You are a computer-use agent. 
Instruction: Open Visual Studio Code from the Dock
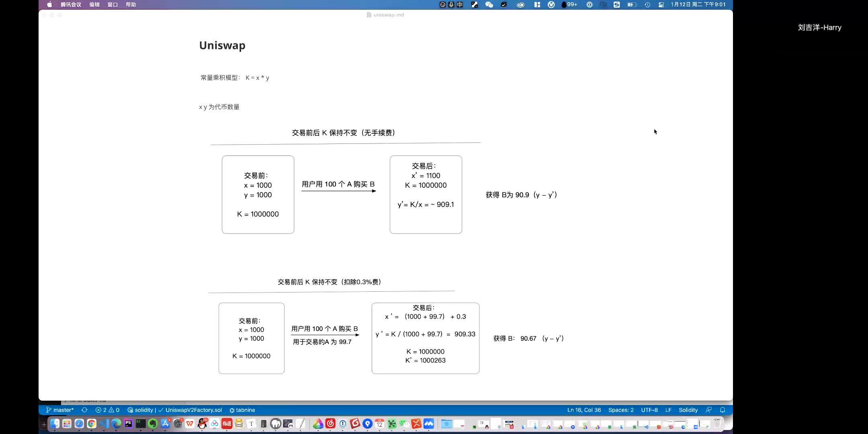coord(104,424)
